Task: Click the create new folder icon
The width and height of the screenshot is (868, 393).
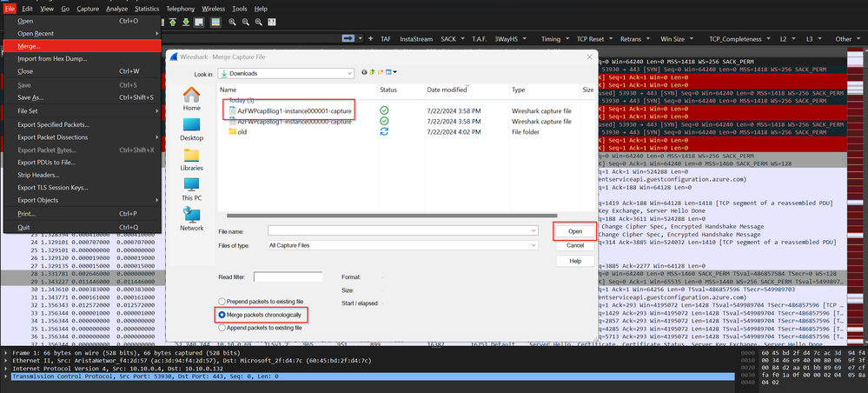Action: 381,73
